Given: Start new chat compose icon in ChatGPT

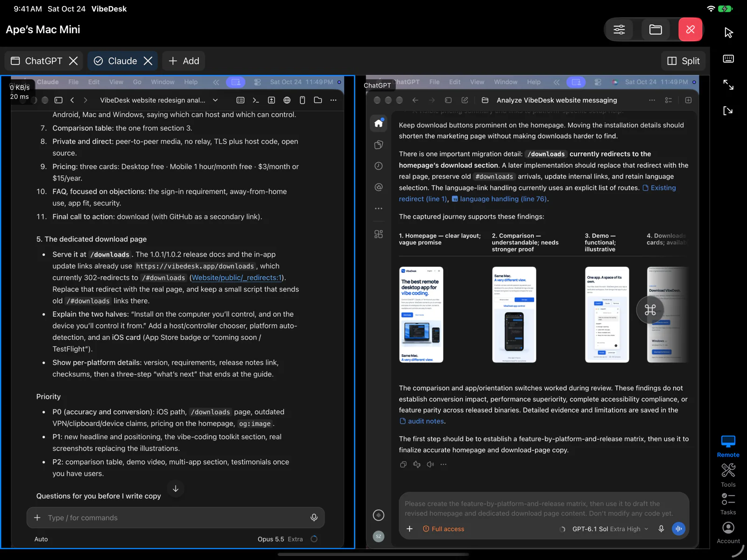Looking at the screenshot, I should point(465,100).
